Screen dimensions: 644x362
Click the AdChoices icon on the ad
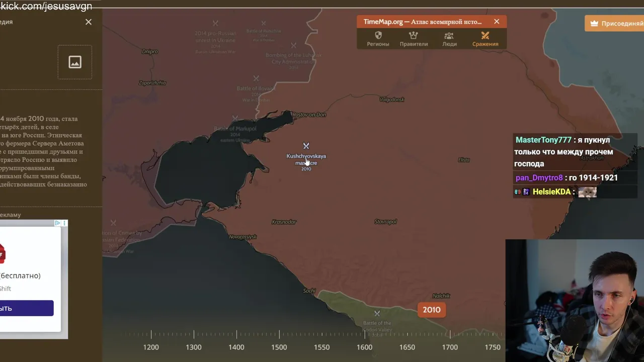coord(57,223)
